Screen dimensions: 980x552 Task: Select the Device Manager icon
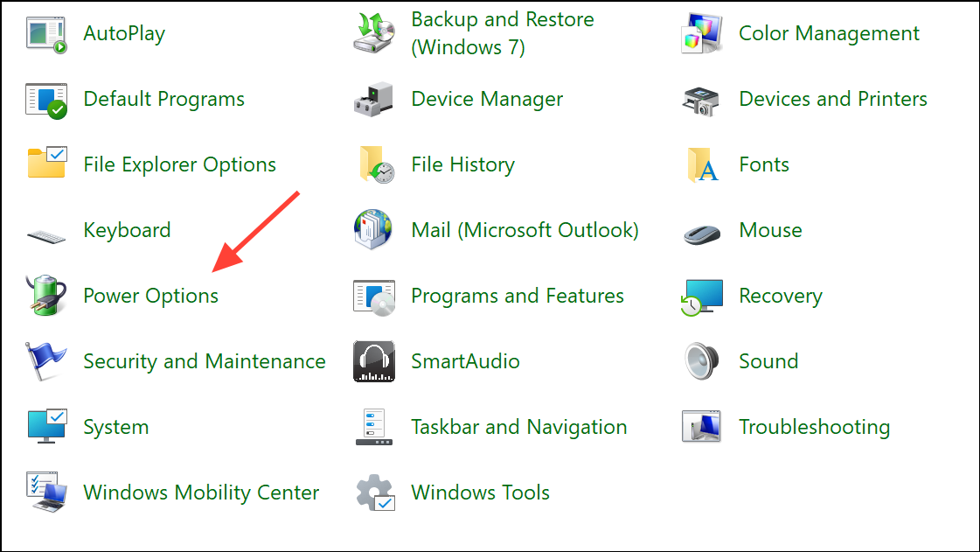pyautogui.click(x=373, y=99)
